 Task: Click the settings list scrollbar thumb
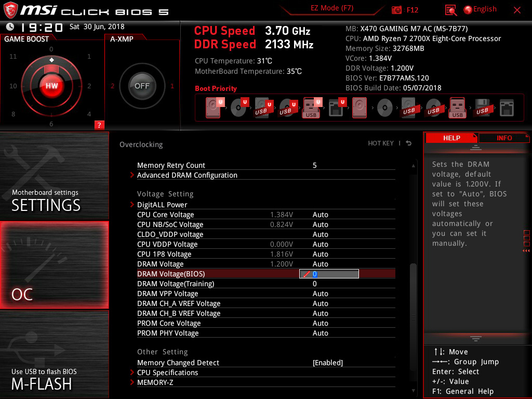pos(413,317)
